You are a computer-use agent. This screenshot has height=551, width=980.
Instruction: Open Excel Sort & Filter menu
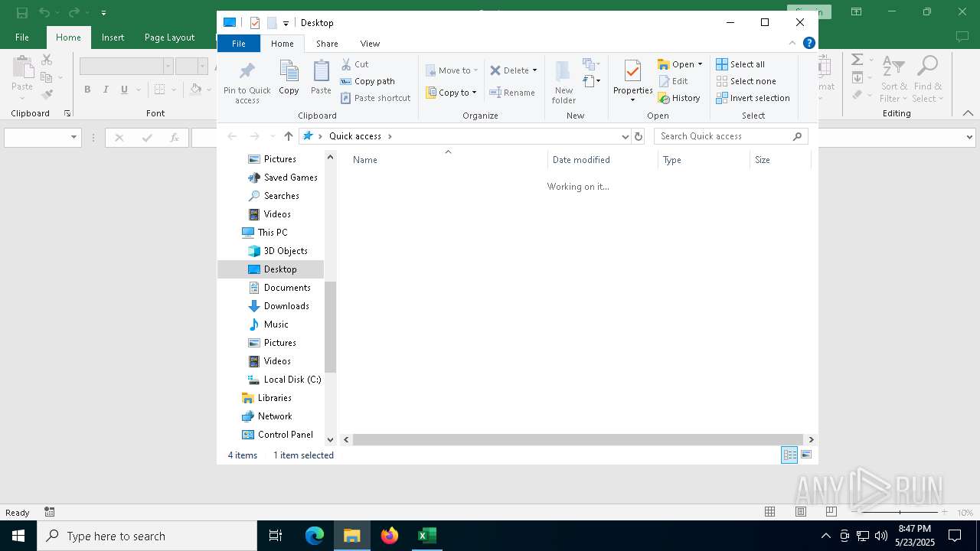click(893, 80)
